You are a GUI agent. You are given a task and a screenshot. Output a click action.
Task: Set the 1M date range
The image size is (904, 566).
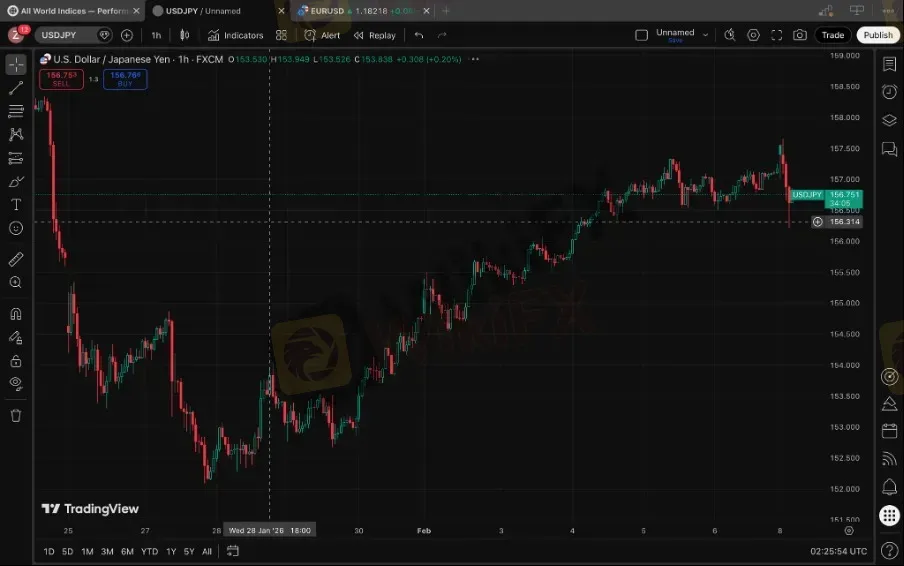[87, 552]
